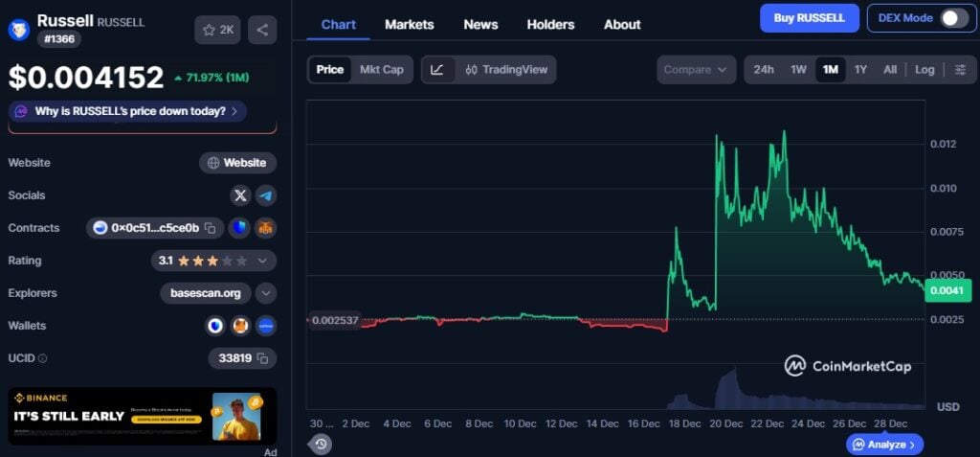The width and height of the screenshot is (980, 457).
Task: Expand the Explorers list chevron
Action: pyautogui.click(x=266, y=293)
